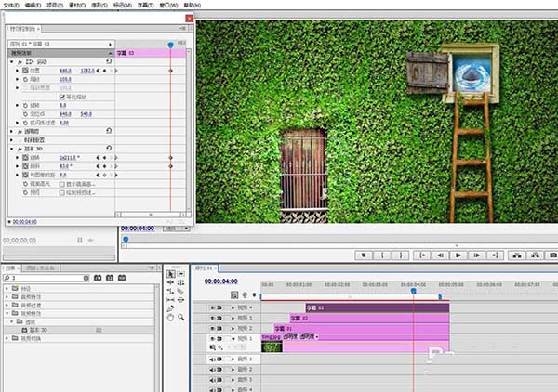This screenshot has width=558, height=392.
Task: Mute Audio 1 track speaker toggle
Action: [x=213, y=359]
